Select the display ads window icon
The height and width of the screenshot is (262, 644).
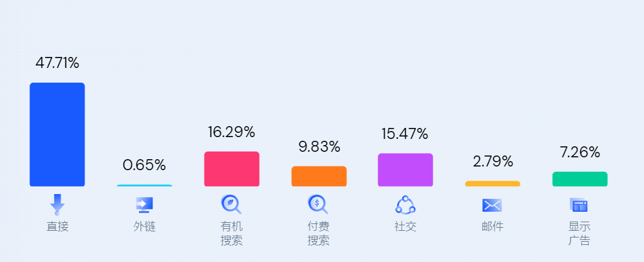click(x=579, y=205)
